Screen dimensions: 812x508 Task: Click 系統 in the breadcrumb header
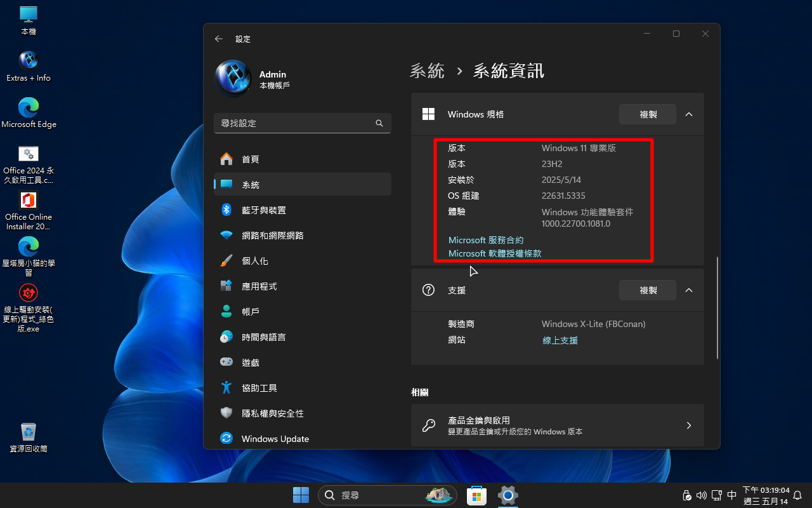pos(428,71)
